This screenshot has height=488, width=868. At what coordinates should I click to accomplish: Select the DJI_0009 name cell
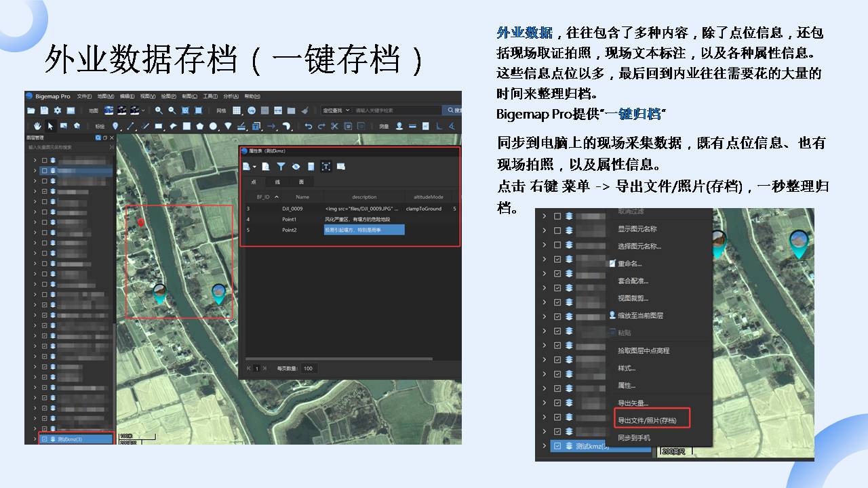[293, 209]
